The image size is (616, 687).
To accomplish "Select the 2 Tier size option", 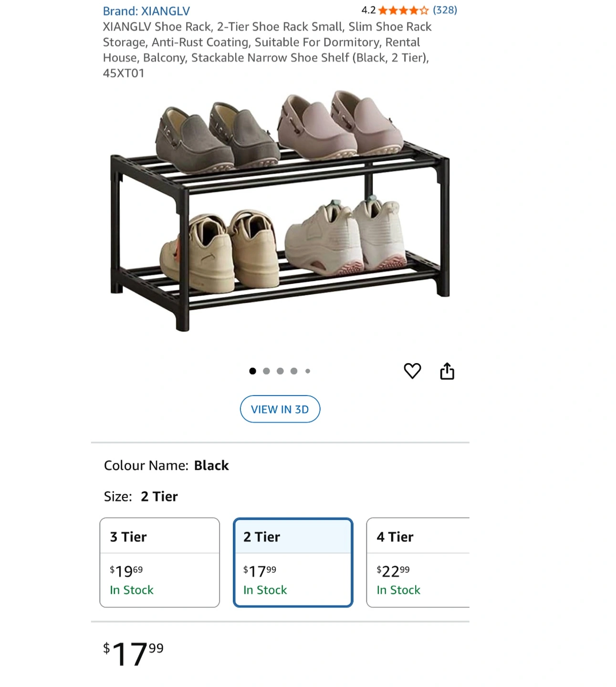I will tap(293, 562).
